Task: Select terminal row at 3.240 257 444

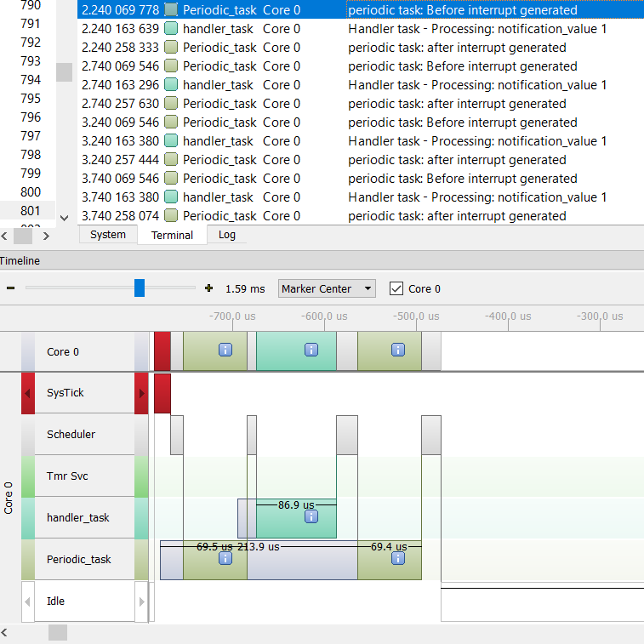Action: 361,160
